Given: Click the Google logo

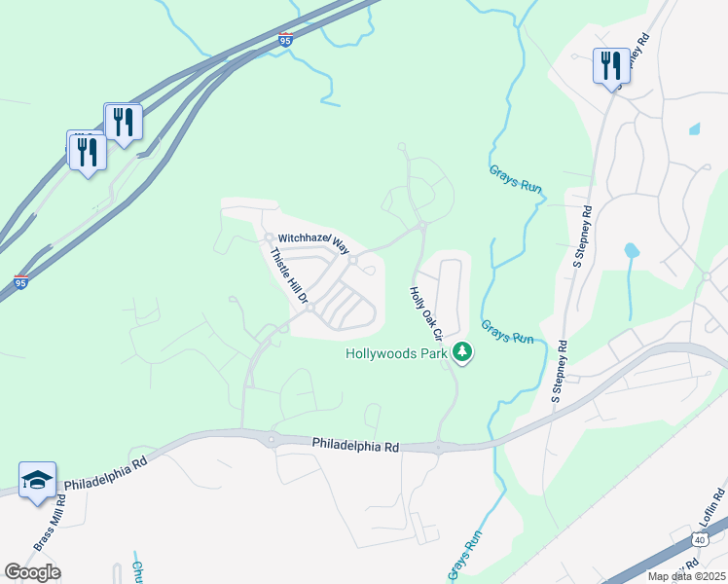Looking at the screenshot, I should [32, 573].
